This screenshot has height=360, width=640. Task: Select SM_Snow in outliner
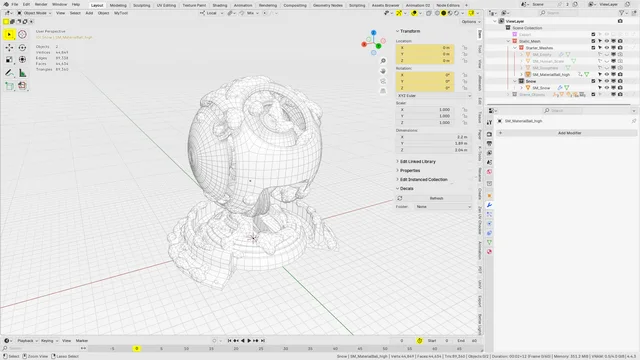tap(541, 88)
